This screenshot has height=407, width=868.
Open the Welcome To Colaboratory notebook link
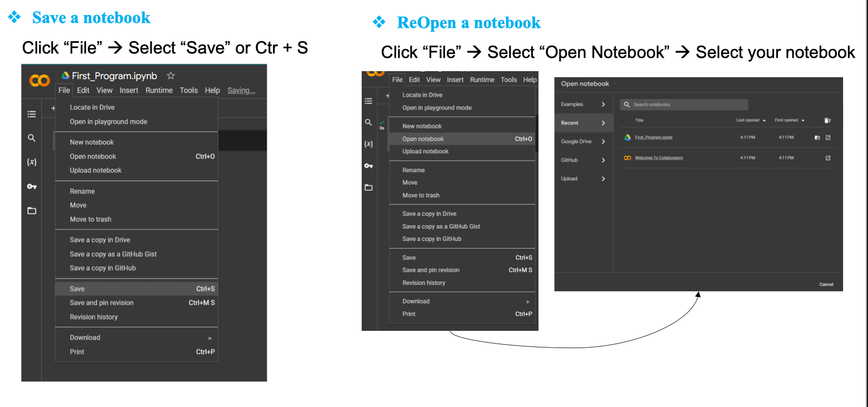659,158
